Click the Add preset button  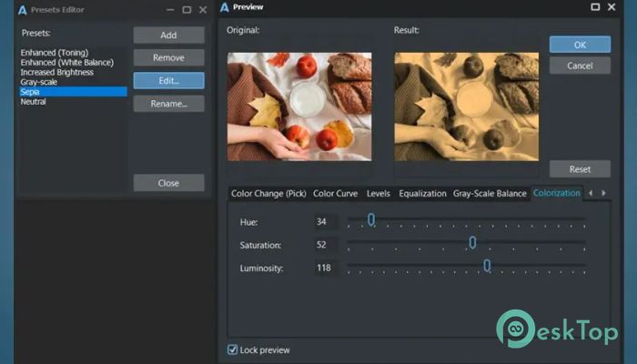click(168, 35)
